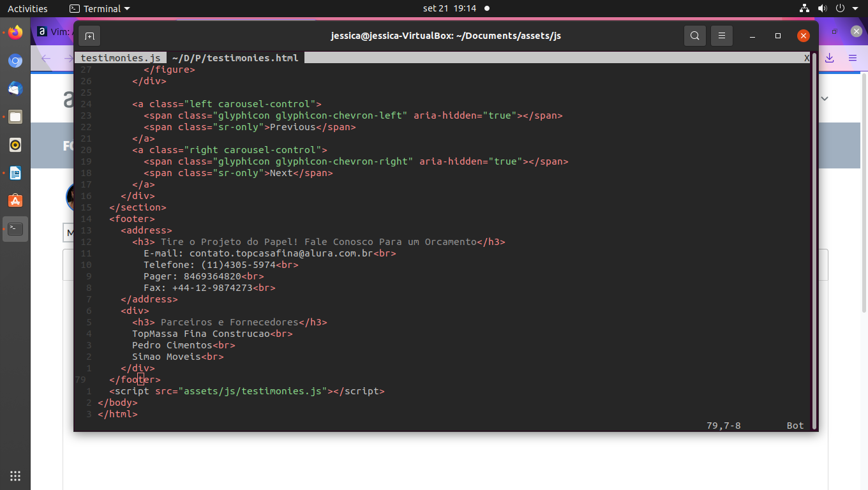
Task: Open the terminal search magnifier
Action: point(694,36)
